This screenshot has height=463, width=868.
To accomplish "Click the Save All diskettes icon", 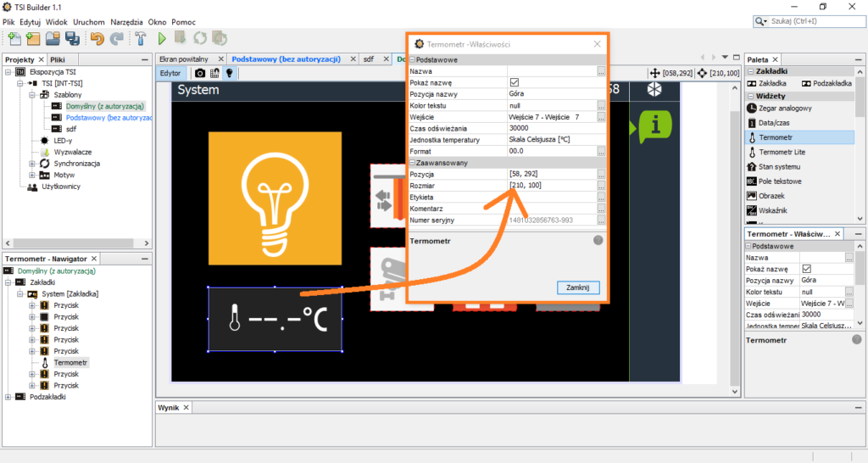I will point(72,38).
